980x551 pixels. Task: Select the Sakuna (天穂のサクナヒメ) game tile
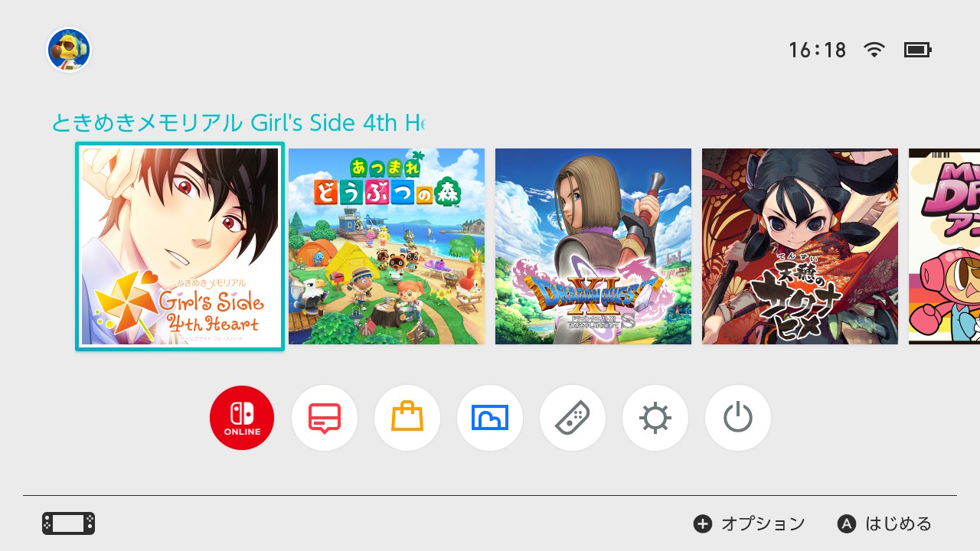pos(800,246)
